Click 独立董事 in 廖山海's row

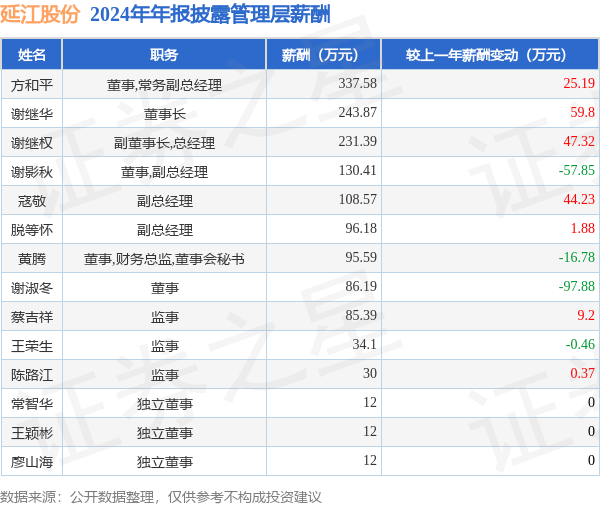pos(165,462)
